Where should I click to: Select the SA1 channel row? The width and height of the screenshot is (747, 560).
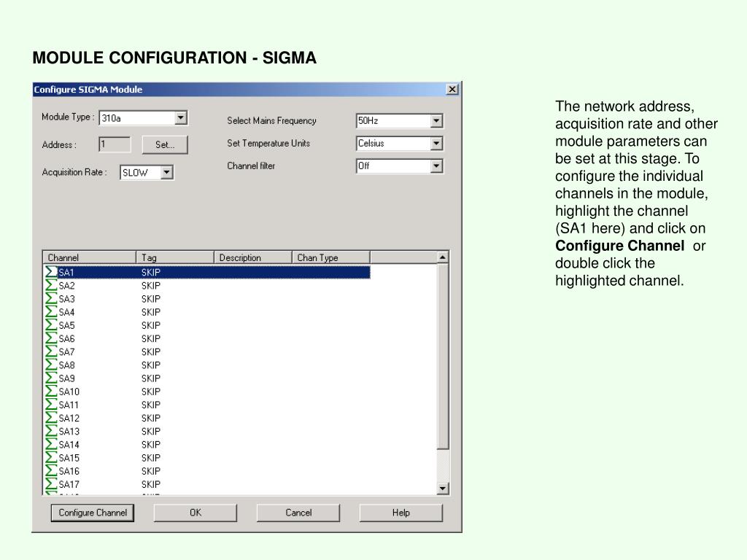tap(207, 272)
